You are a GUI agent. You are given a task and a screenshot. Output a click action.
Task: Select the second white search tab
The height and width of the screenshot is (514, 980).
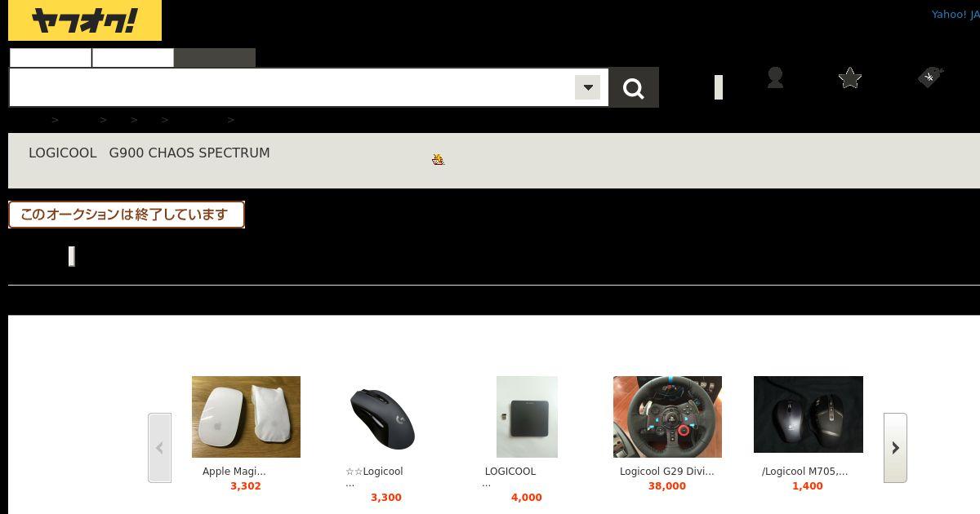(133, 58)
